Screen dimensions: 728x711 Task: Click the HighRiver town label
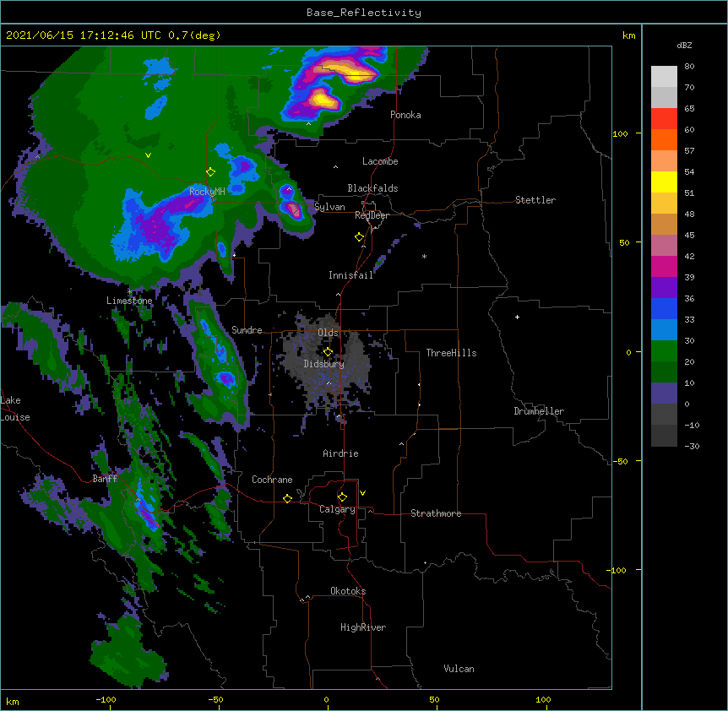tap(363, 627)
